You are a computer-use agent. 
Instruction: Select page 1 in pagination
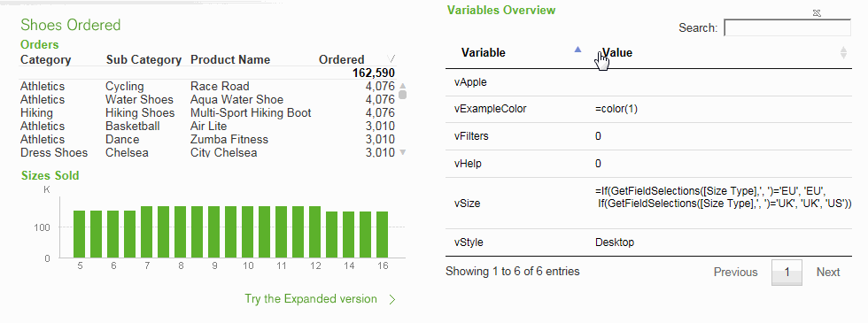787,273
